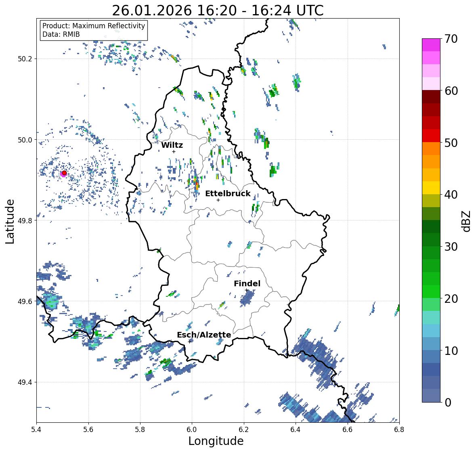Click the 49.8 latitude tick label

click(x=25, y=220)
